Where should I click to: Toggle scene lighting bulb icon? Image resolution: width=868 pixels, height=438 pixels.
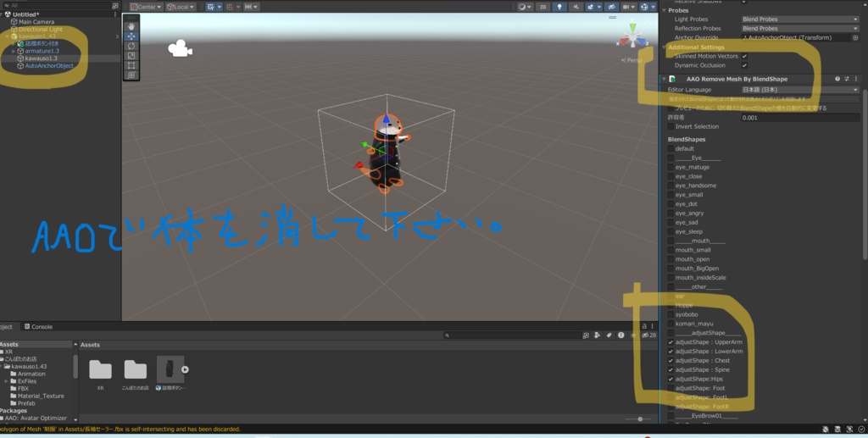pyautogui.click(x=559, y=7)
